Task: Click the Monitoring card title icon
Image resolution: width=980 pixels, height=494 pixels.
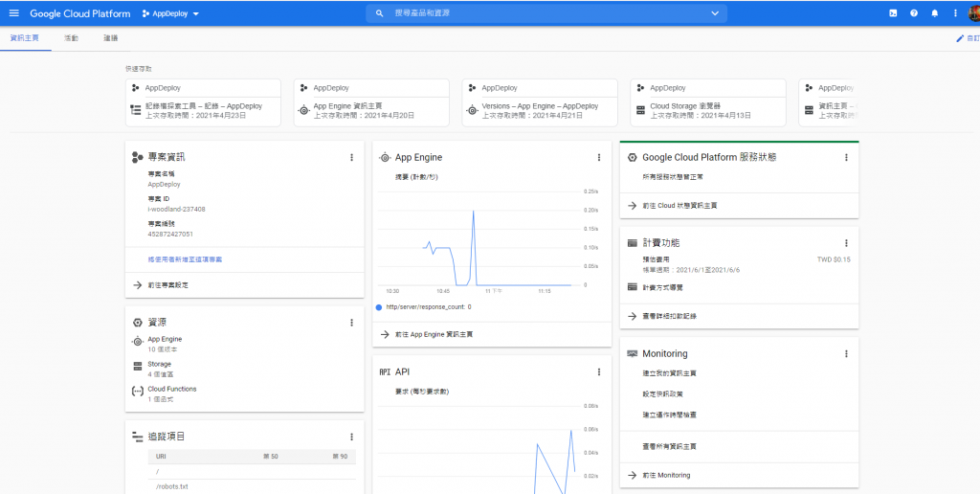Action: [632, 353]
